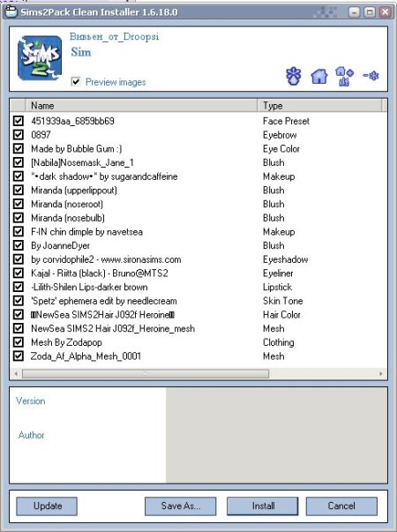The height and width of the screenshot is (532, 397).
Task: Click the Sims 2 logo thumbnail
Action: tap(40, 58)
